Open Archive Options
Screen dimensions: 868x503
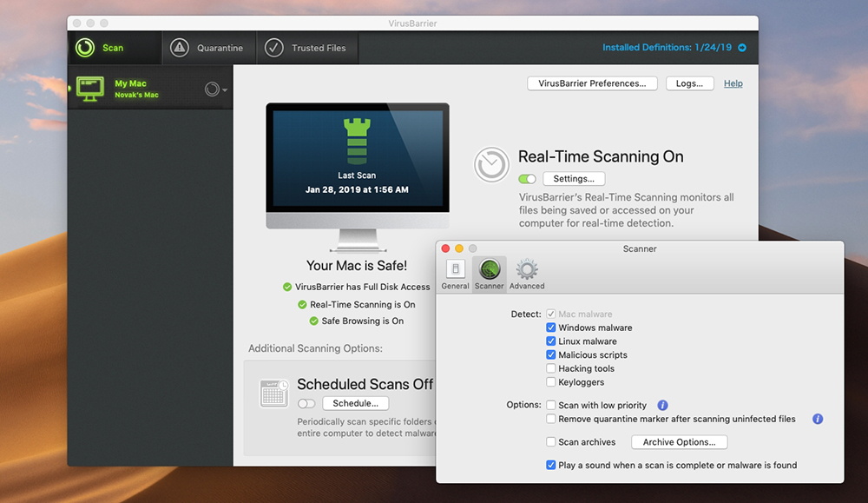click(680, 442)
